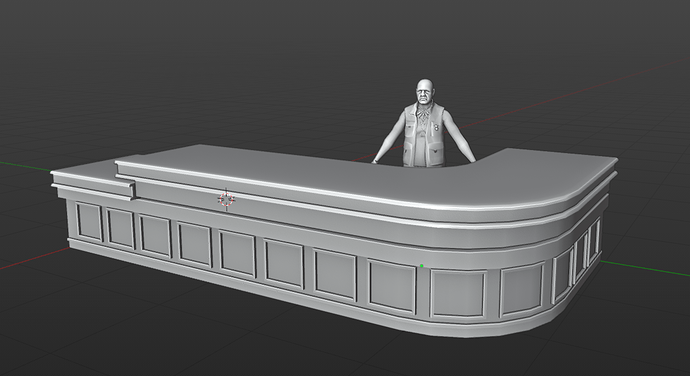The height and width of the screenshot is (376, 690).
Task: Click the green Y-axis line at the right side
Action: pos(645,268)
